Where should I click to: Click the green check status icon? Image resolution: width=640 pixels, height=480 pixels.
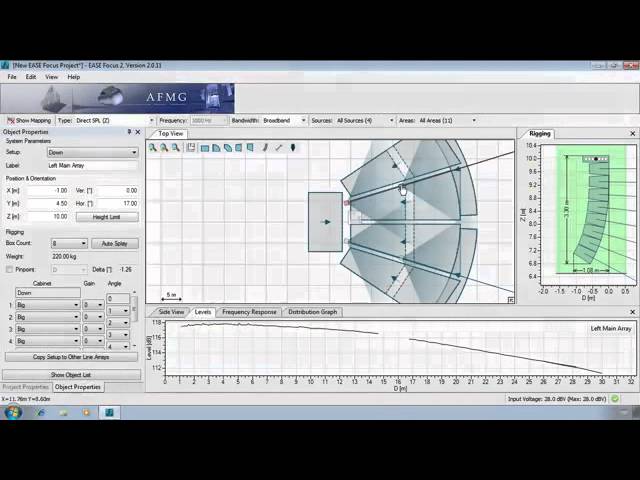pos(615,399)
